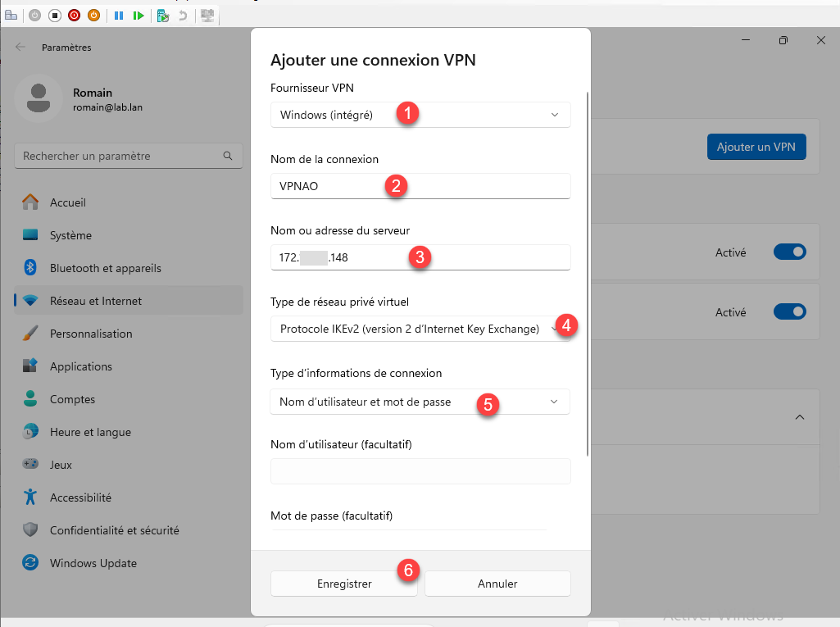The width and height of the screenshot is (840, 627).
Task: Turn off the upper Activé toggle switch
Action: coord(789,252)
